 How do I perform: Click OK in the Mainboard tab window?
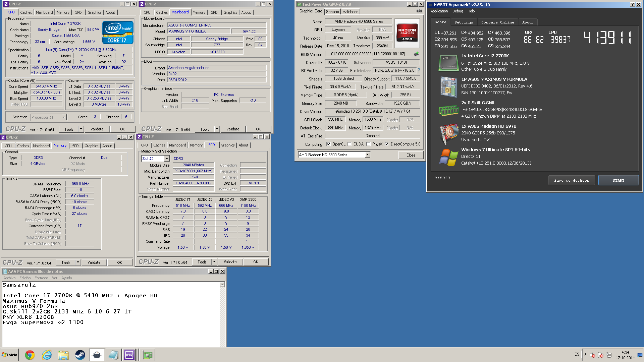click(258, 129)
